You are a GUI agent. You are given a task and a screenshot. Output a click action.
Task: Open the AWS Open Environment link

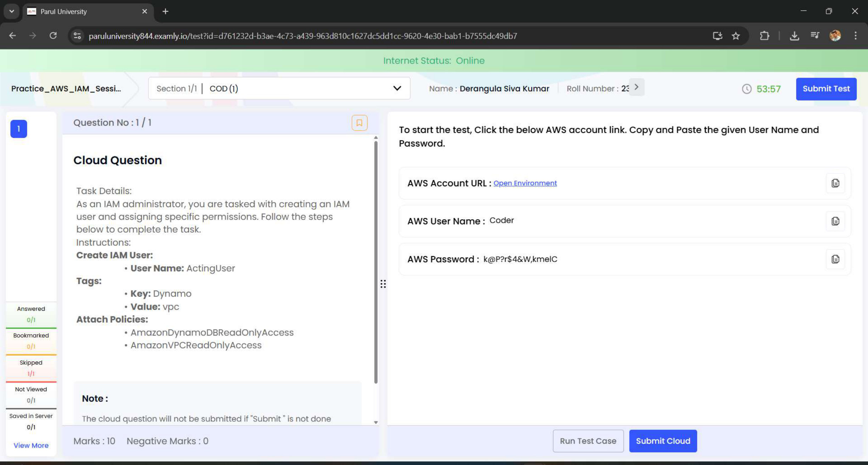coord(525,183)
